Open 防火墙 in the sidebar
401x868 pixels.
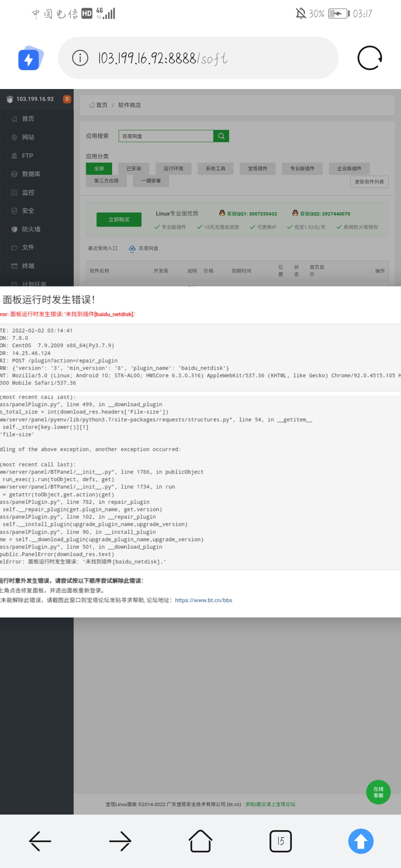(x=31, y=229)
